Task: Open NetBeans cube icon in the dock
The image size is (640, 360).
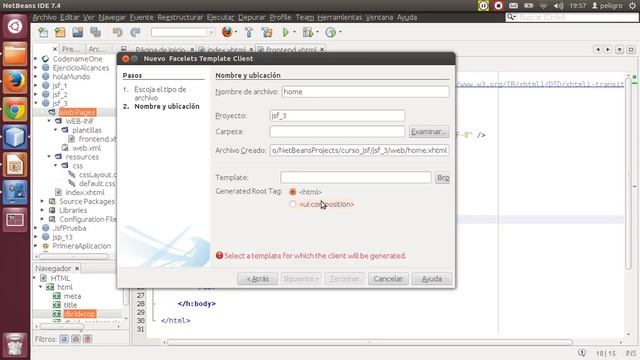Action: 15,137
